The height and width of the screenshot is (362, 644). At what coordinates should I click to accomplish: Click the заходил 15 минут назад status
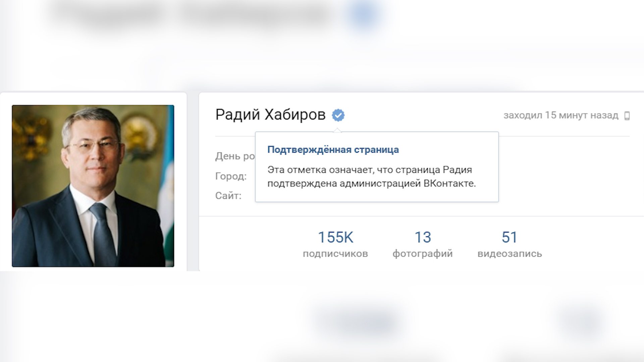click(561, 115)
